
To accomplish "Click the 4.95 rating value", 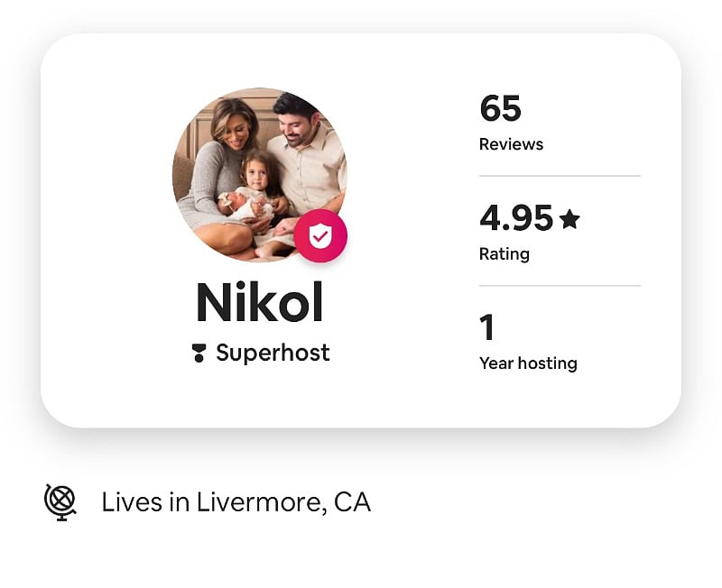I will (x=516, y=218).
